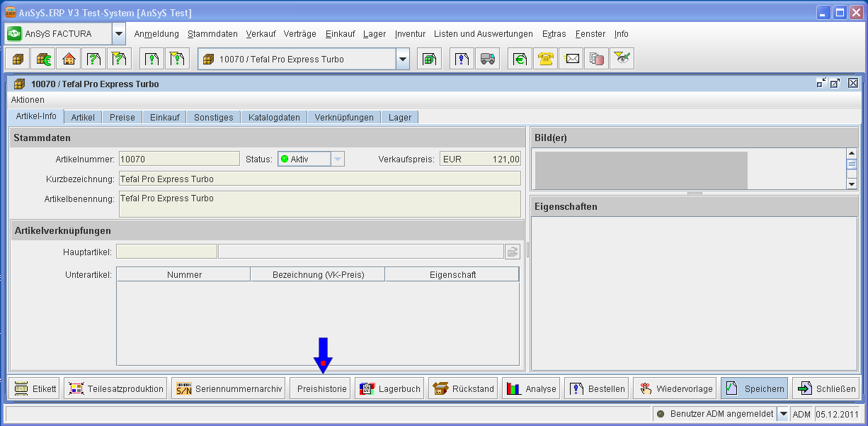Click the open folder icon beside Hauptartikel
The height and width of the screenshot is (426, 868).
[x=512, y=252]
